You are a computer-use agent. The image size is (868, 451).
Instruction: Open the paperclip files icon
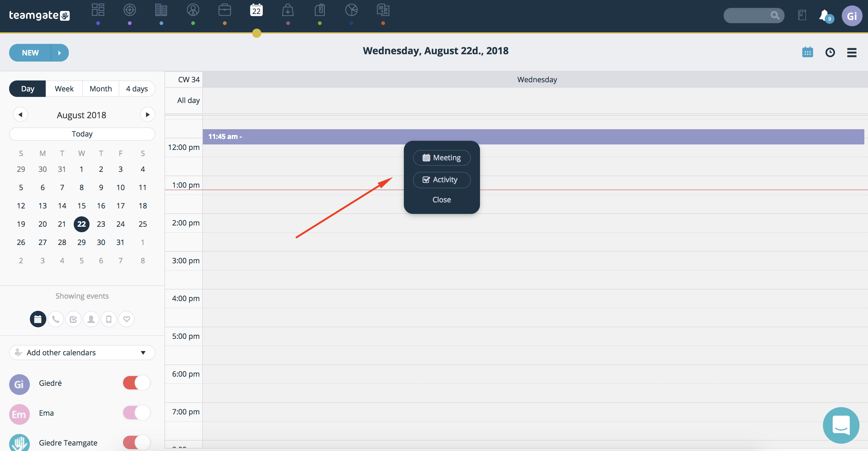coord(319,10)
